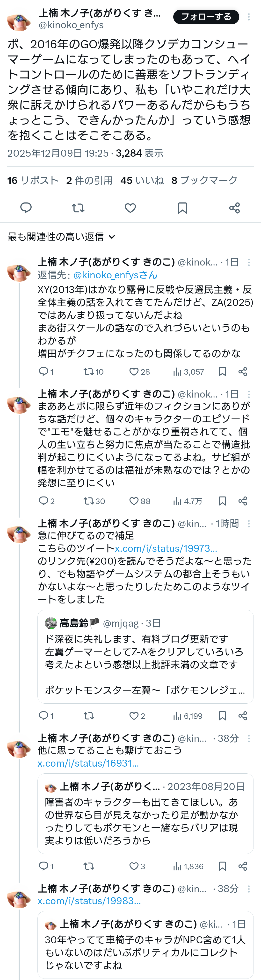
Task: Open the 16 リポスト list
Action: click(33, 180)
